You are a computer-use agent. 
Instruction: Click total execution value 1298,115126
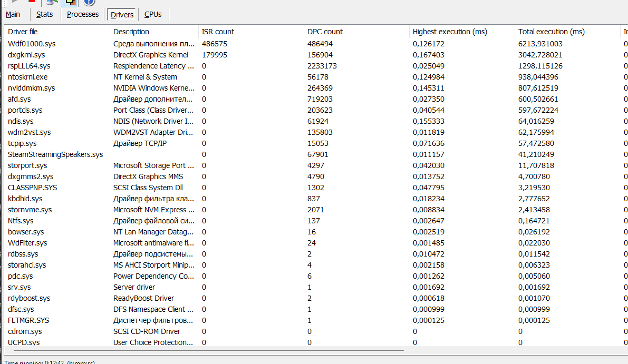(540, 66)
